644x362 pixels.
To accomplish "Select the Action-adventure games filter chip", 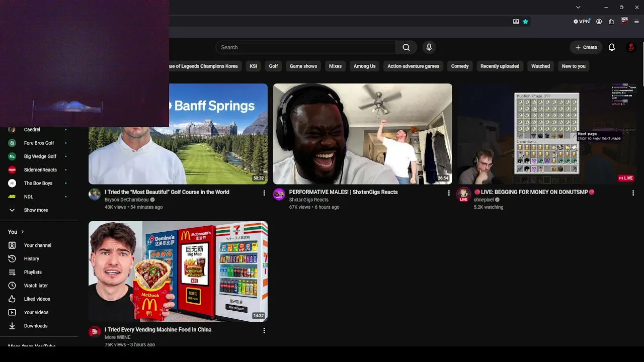I will coord(413,66).
